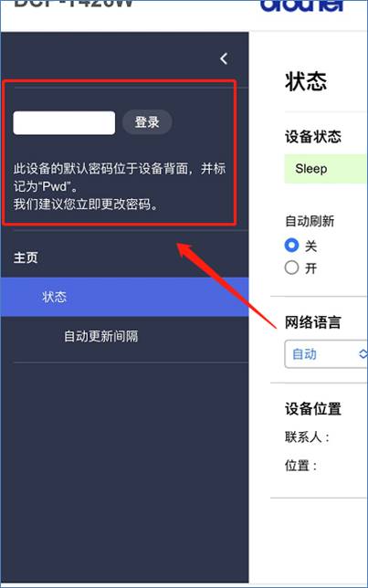
Task: Click the 自动刷新 label
Action: tap(310, 221)
